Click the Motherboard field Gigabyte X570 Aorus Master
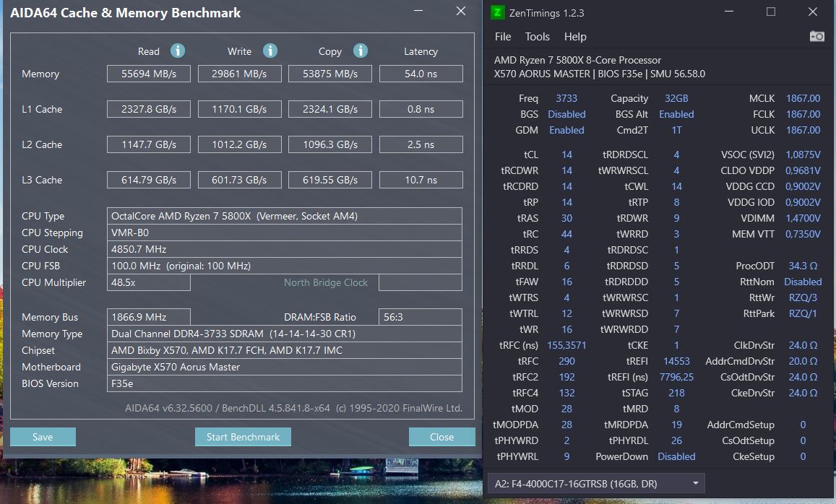 click(x=285, y=367)
